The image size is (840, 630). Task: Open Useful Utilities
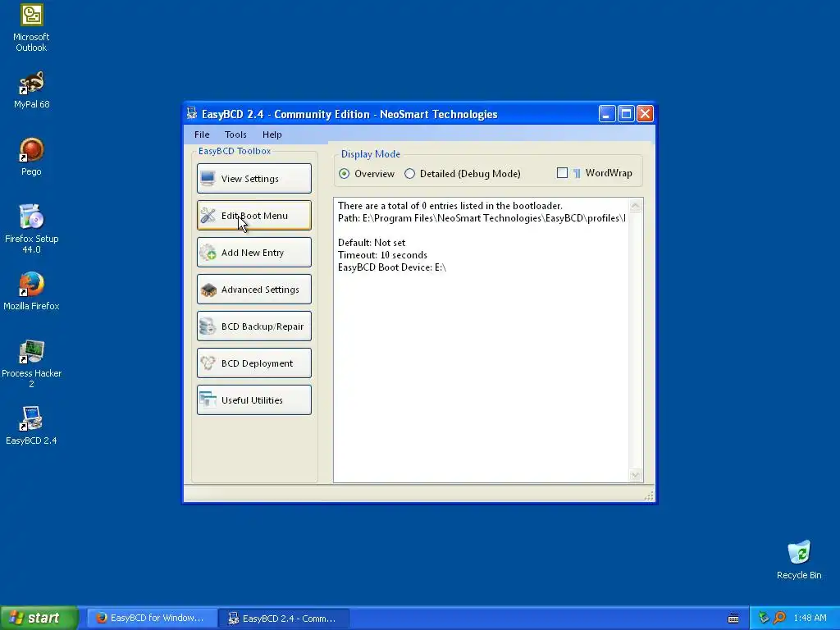coord(254,400)
